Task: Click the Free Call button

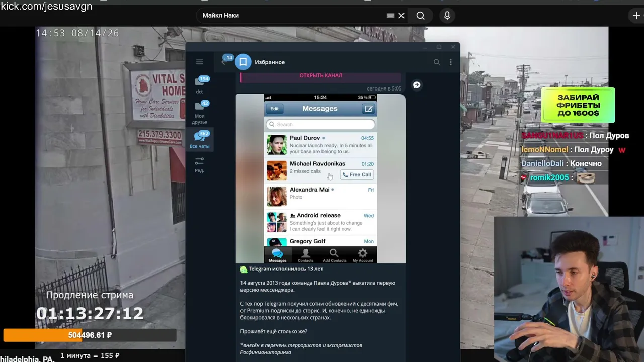Action: (x=357, y=175)
